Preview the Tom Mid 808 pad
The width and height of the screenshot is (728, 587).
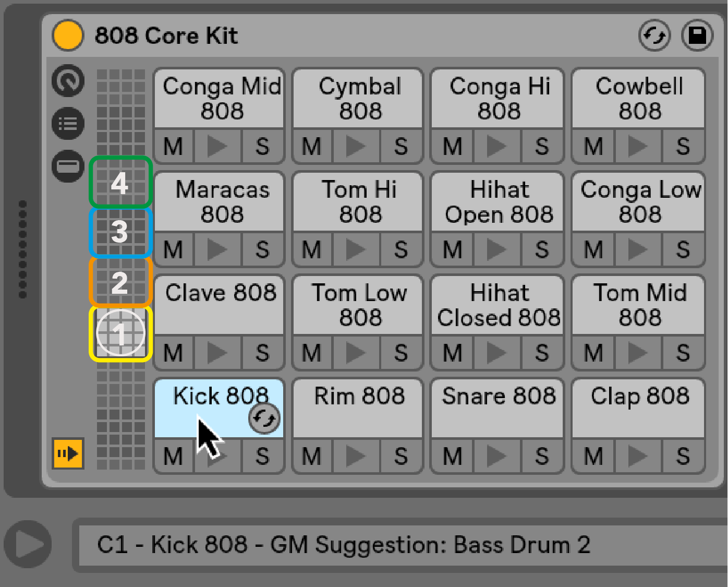(638, 353)
